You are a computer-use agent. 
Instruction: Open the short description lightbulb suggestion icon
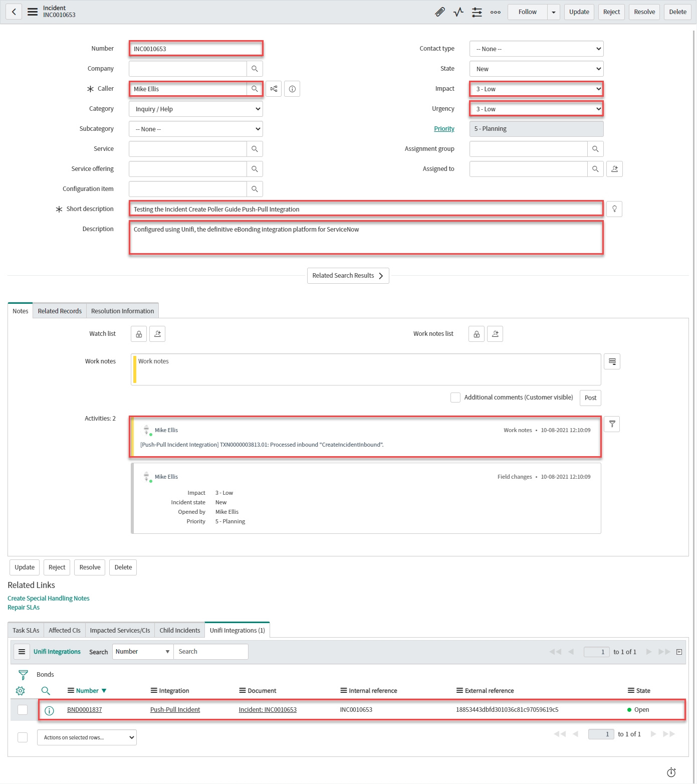tap(614, 209)
